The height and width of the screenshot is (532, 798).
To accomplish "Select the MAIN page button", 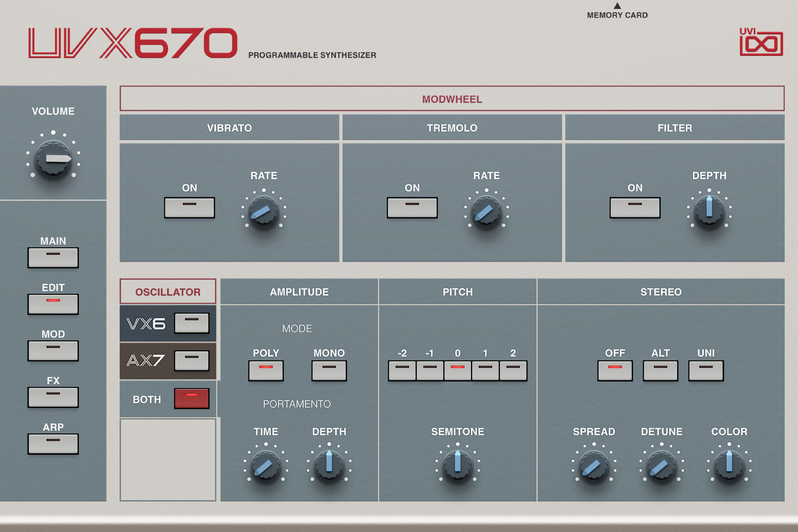I will (x=53, y=258).
